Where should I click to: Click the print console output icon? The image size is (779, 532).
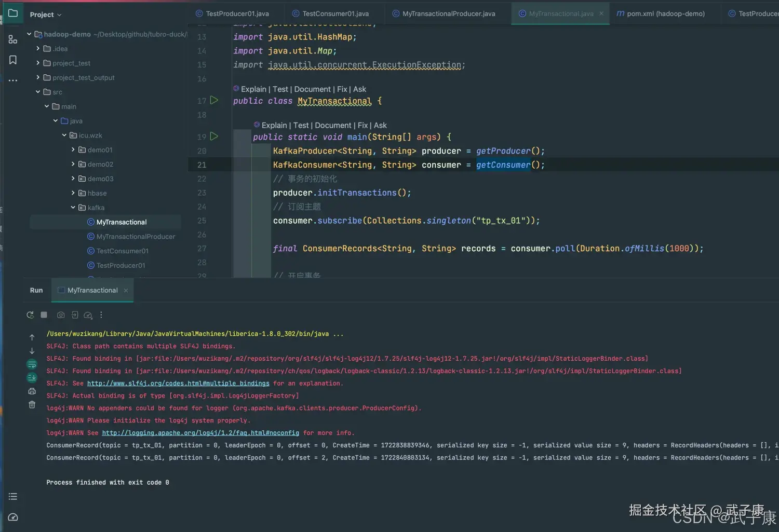click(x=32, y=391)
